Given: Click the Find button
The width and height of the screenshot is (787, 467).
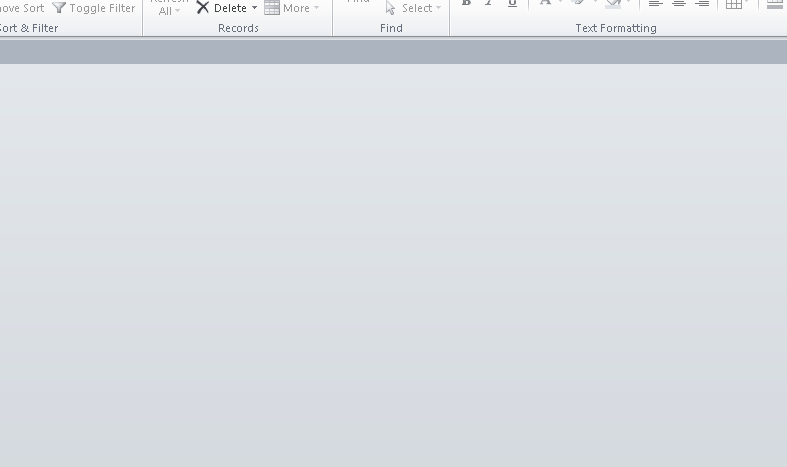Looking at the screenshot, I should pyautogui.click(x=358, y=3).
